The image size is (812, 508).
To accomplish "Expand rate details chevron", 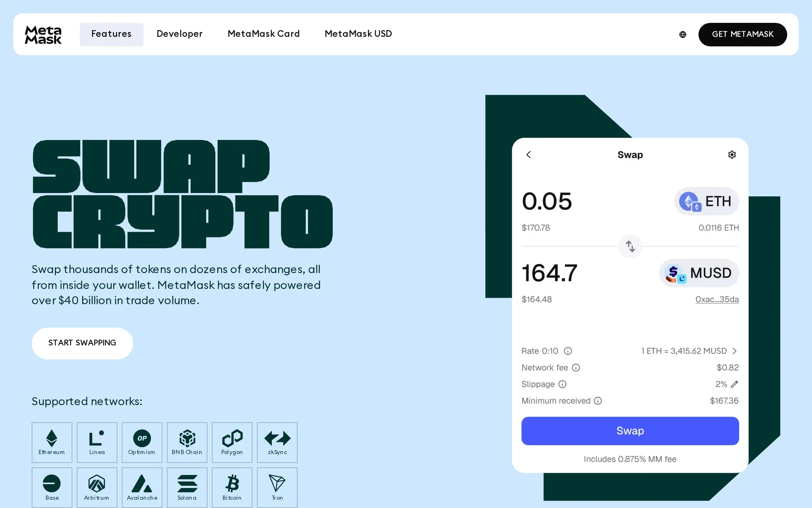I will [735, 351].
